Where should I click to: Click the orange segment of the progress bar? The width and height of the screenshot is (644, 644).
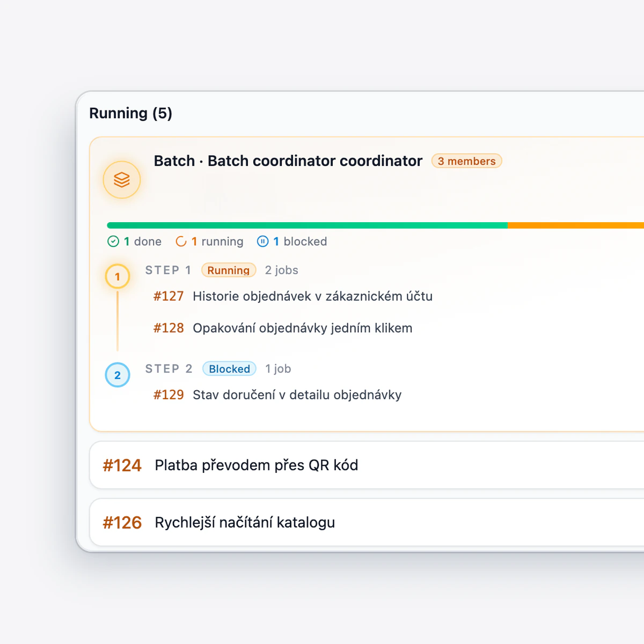(x=576, y=225)
